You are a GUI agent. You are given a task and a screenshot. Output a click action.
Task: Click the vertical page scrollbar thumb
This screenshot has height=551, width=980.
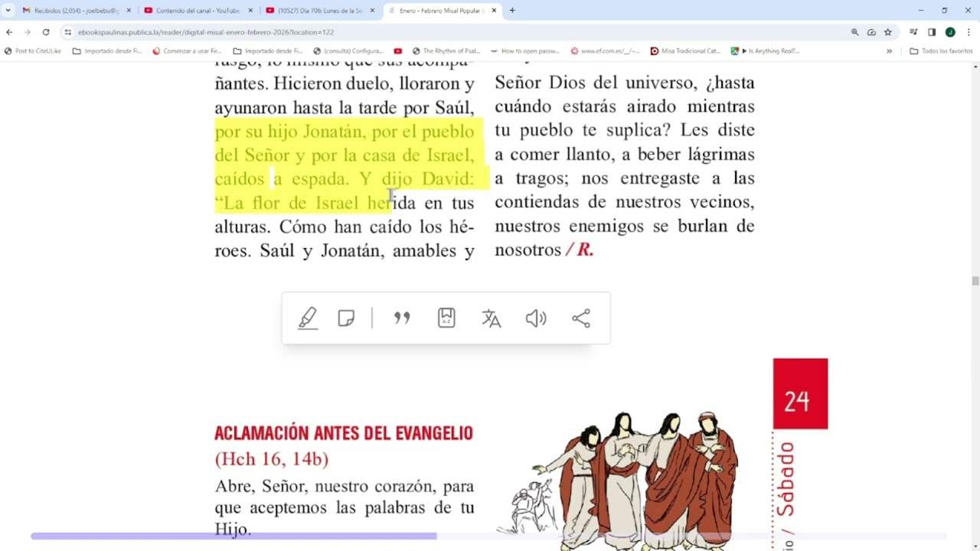pos(975,281)
